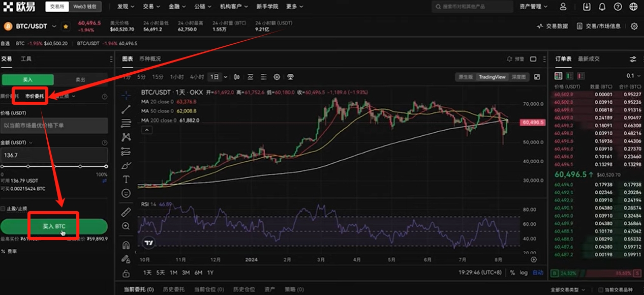Screen dimensions: 644x295
Task: Toggle log scale on chart
Action: [524, 273]
